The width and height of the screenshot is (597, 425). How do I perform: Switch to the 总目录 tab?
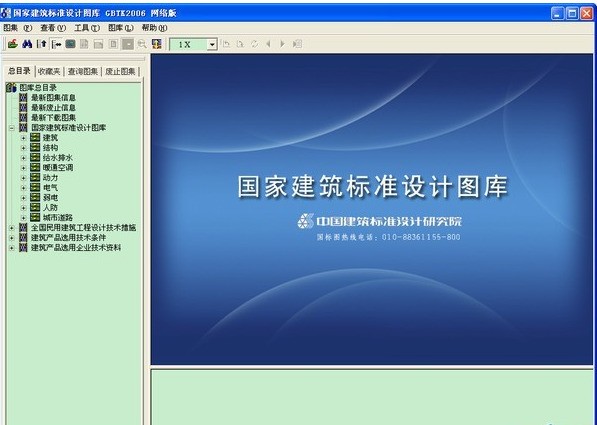tap(19, 71)
